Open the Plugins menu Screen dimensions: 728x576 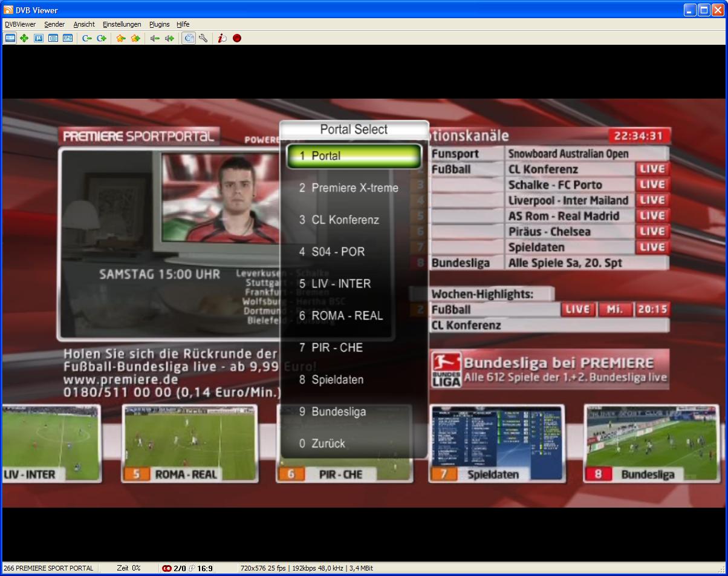(160, 24)
